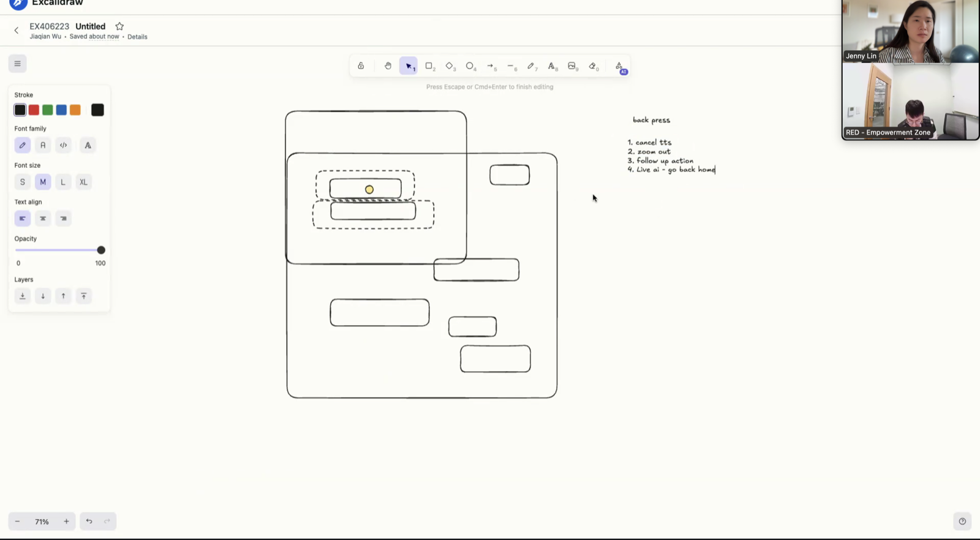Select the Arrow tool
The width and height of the screenshot is (980, 540).
tap(491, 66)
